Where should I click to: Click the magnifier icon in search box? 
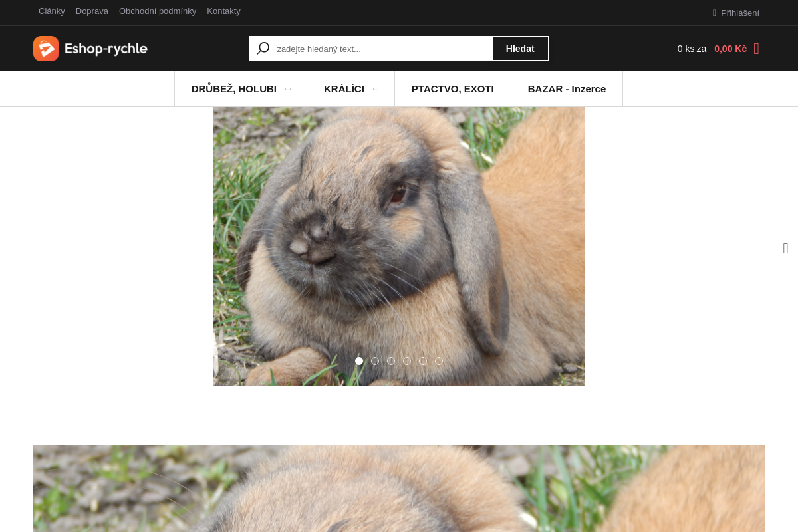pos(263,49)
